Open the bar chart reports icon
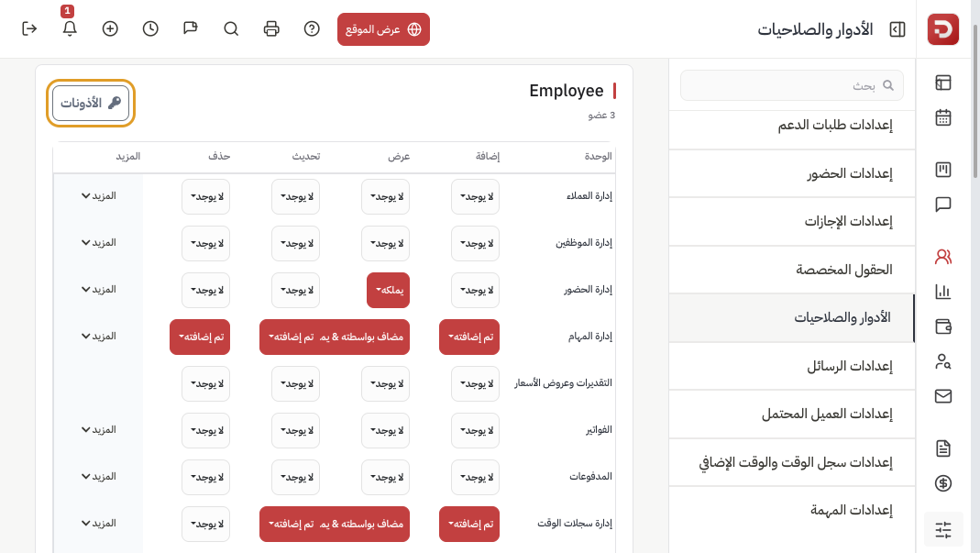 click(943, 292)
